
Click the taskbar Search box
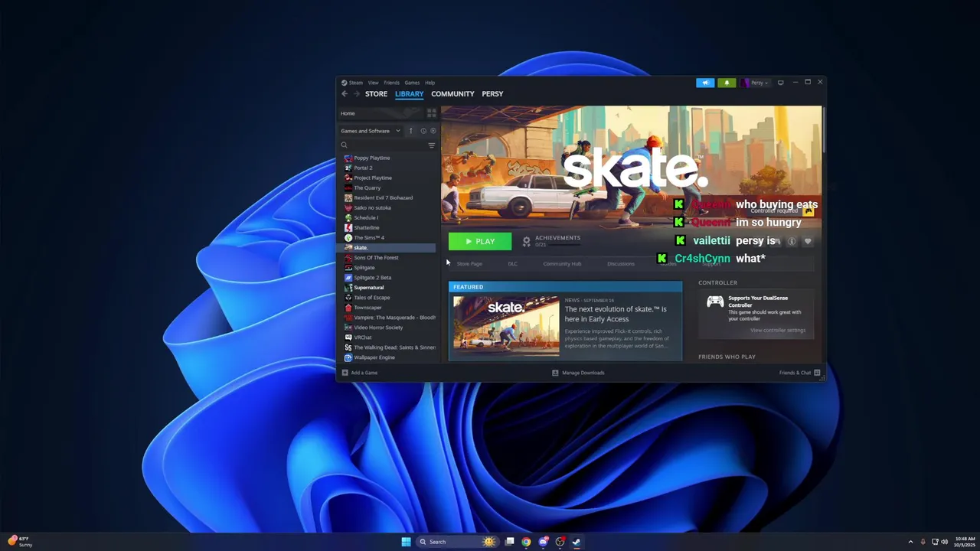coord(457,542)
